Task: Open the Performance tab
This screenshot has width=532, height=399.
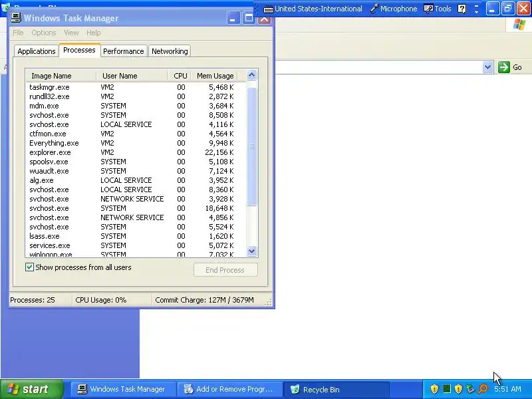Action: tap(124, 51)
